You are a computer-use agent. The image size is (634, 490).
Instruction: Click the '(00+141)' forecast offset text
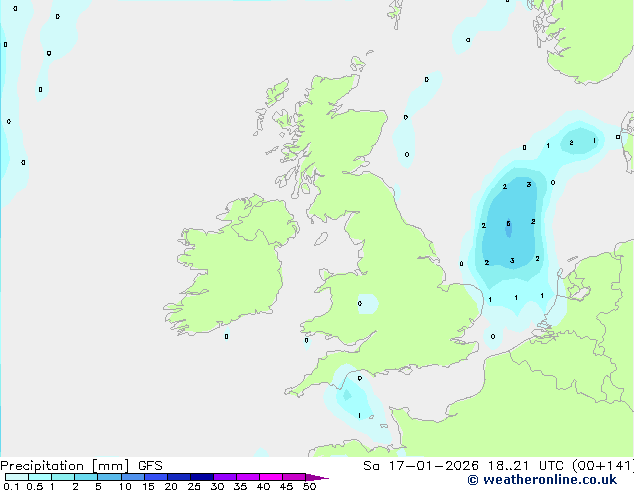(x=602, y=466)
